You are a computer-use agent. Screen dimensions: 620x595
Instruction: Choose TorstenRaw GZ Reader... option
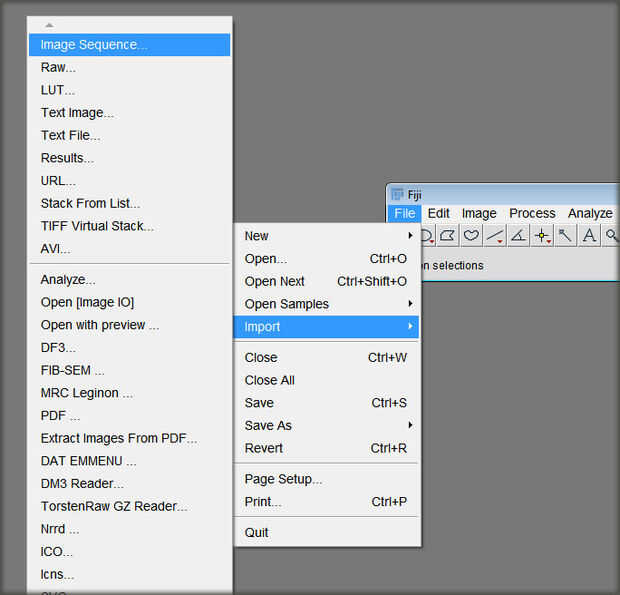point(130,506)
